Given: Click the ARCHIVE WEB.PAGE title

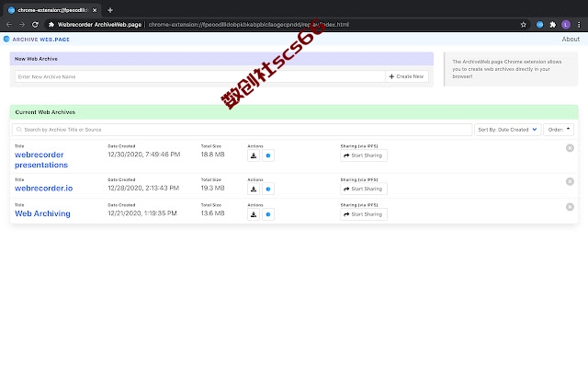Looking at the screenshot, I should [40, 39].
